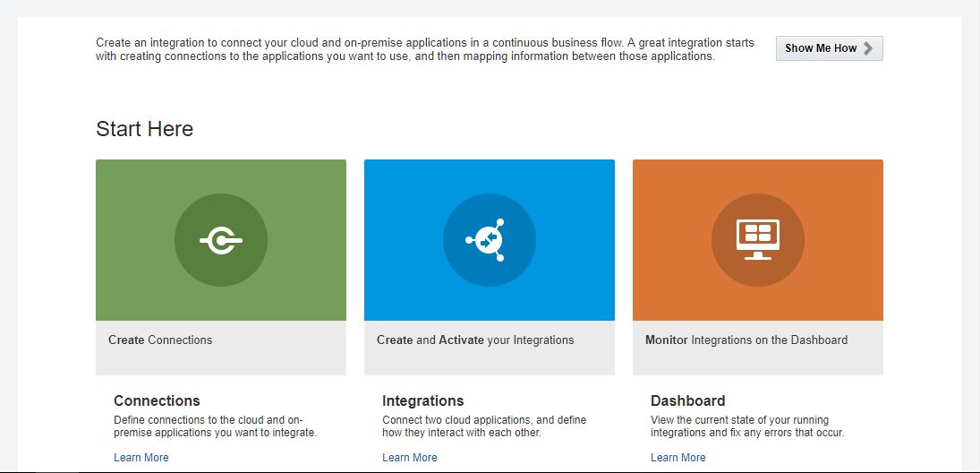
Task: Follow Learn More link under Dashboard
Action: (x=677, y=458)
